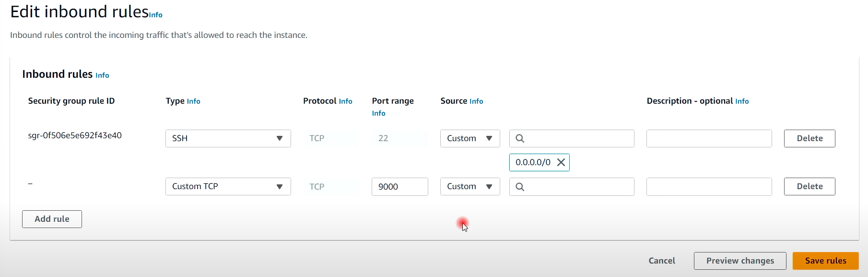Open the Custom TCP type dropdown
This screenshot has width=868, height=277.
click(228, 186)
